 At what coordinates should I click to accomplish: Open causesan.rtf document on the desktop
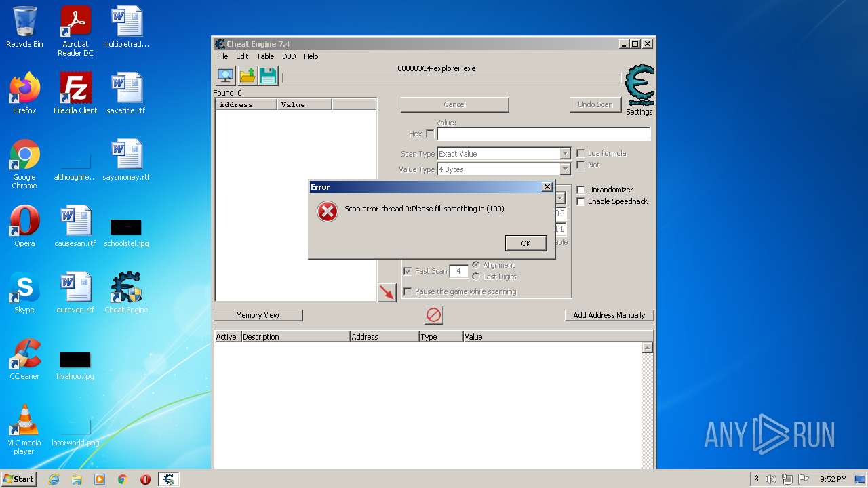point(75,226)
